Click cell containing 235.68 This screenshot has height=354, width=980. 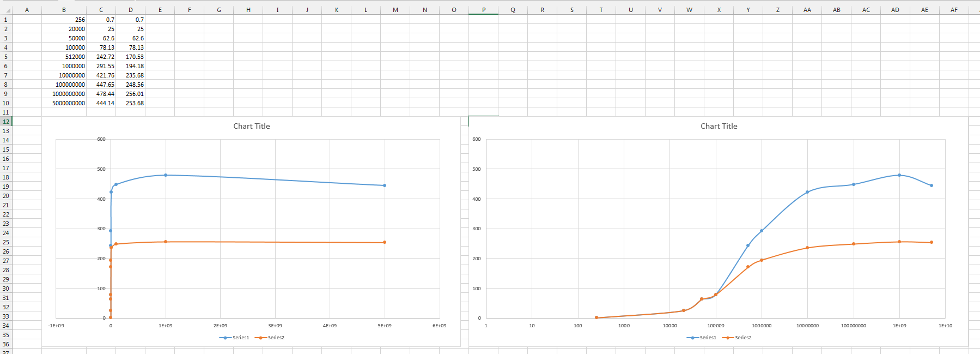(x=131, y=75)
